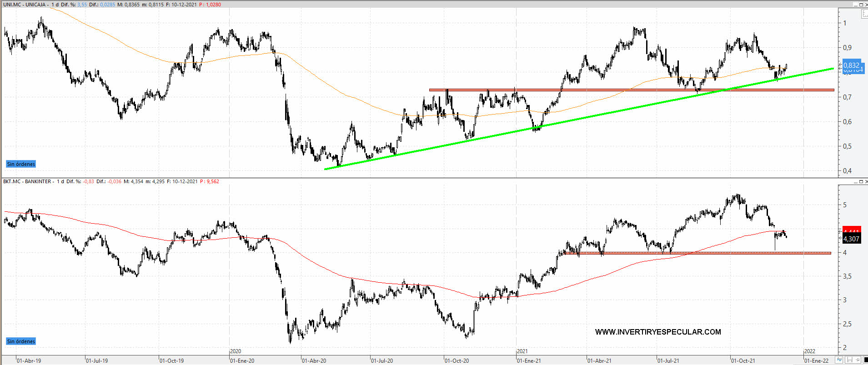
Task: Click the 01-Oct-19 date on time axis
Action: tap(172, 360)
